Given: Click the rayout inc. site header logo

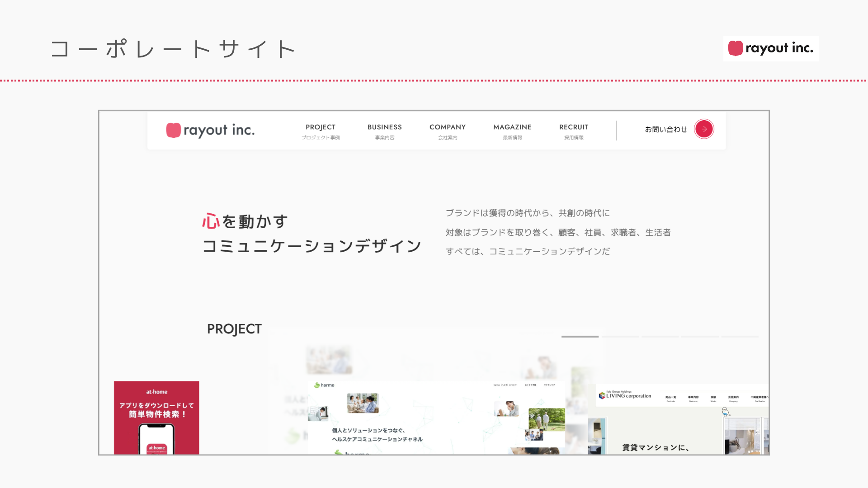Looking at the screenshot, I should 210,130.
